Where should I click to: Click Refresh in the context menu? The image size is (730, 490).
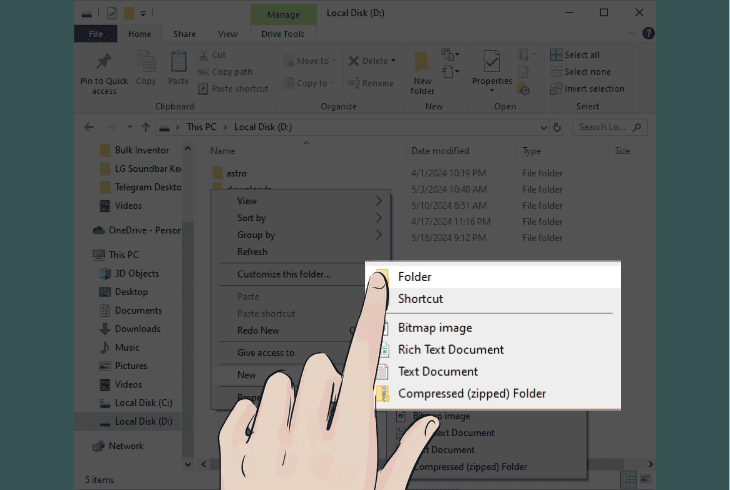point(301,252)
